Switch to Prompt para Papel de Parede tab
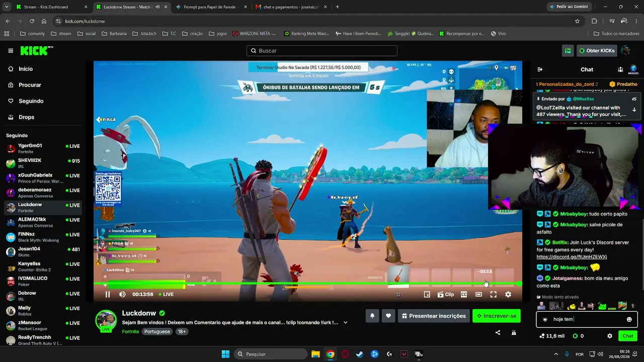The image size is (644, 362). coord(211,7)
